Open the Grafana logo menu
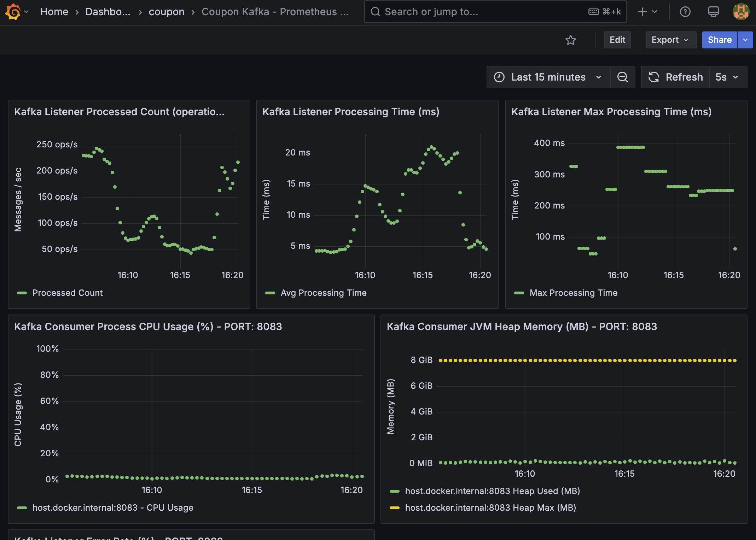The image size is (756, 540). tap(13, 12)
